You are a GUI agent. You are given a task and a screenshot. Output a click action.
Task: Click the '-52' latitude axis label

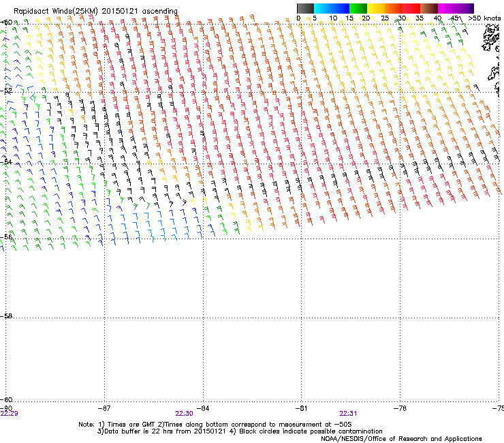click(6, 91)
